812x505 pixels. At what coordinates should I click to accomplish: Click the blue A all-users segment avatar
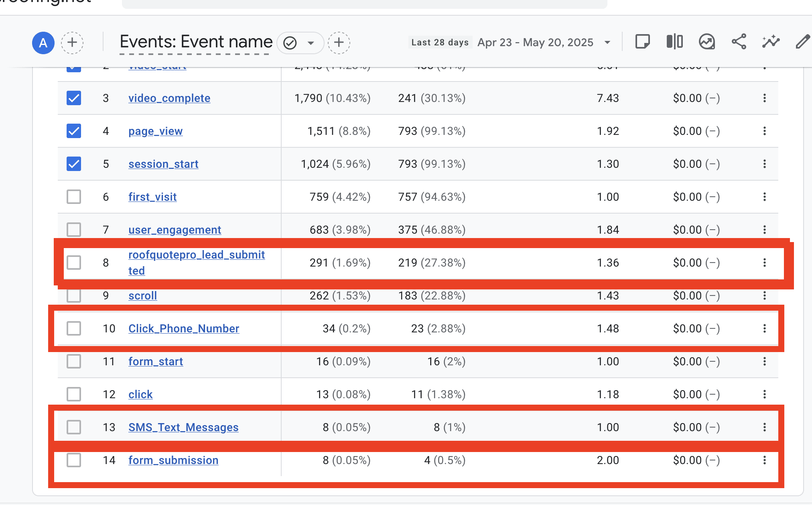click(43, 43)
